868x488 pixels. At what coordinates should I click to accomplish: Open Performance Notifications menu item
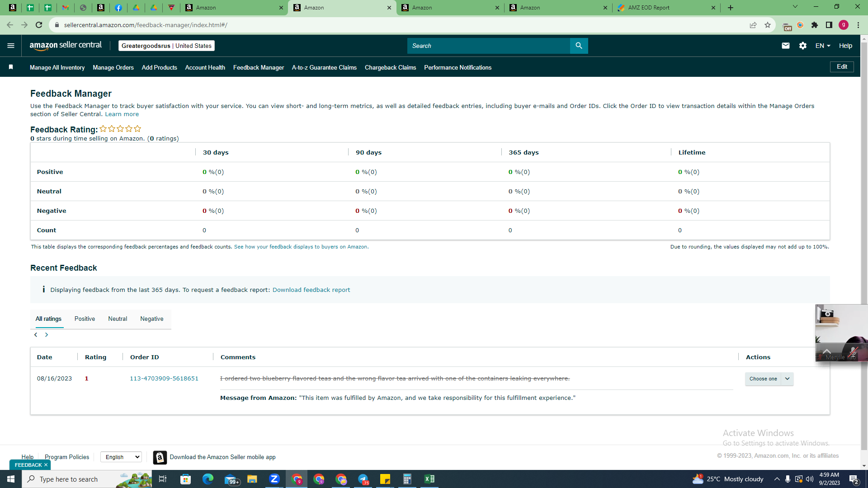pos(458,67)
